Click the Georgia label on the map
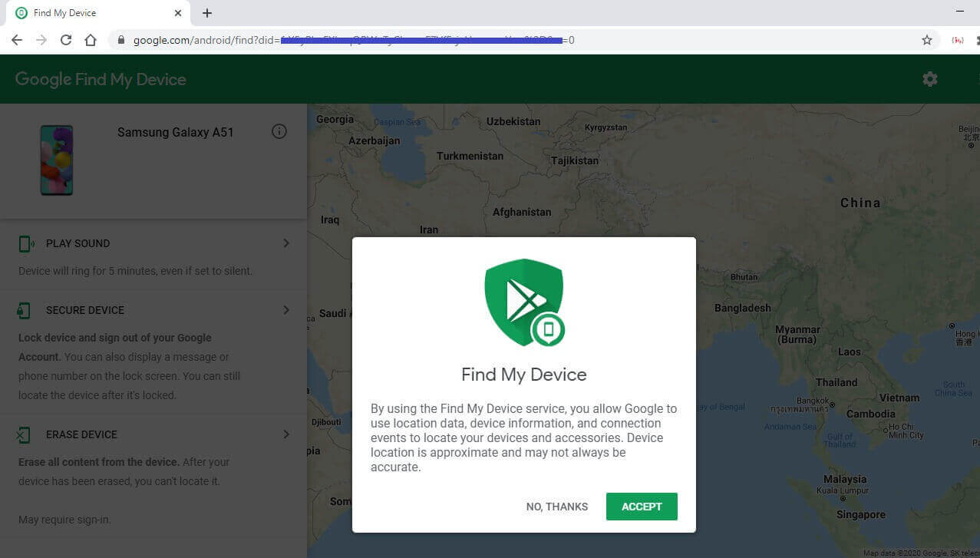Image resolution: width=980 pixels, height=558 pixels. 335,119
